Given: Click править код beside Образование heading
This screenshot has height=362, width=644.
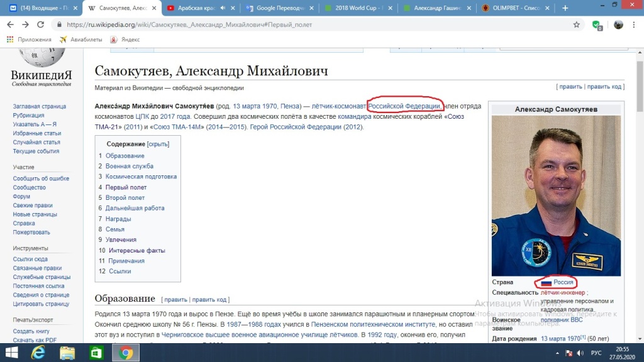Looking at the screenshot, I should pyautogui.click(x=209, y=300).
